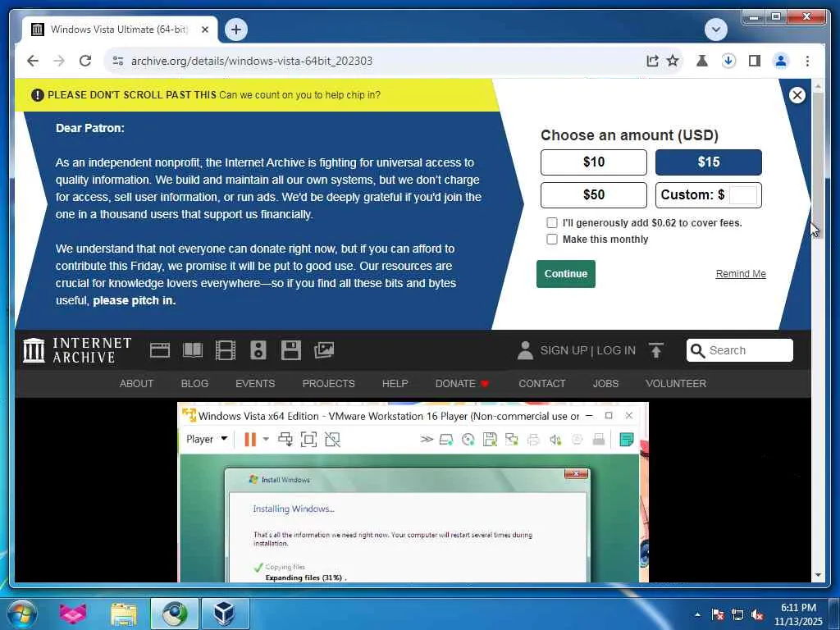Share this page via the share icon

tap(652, 61)
